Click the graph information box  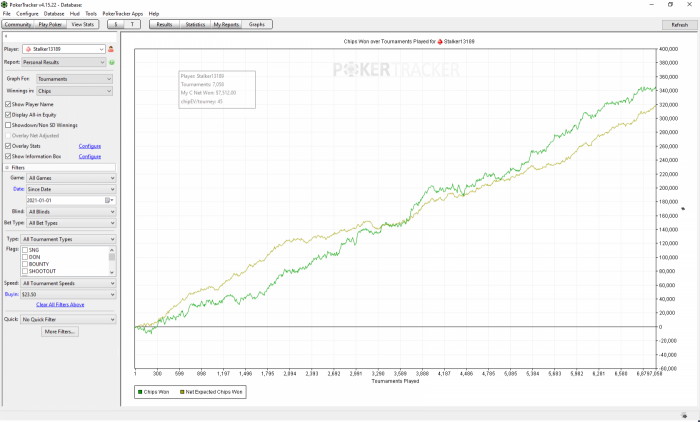(217, 89)
